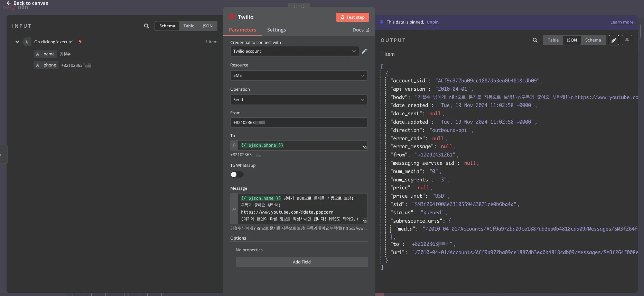Click the No properties text
Image resolution: width=644 pixels, height=296 pixels.
[249, 250]
